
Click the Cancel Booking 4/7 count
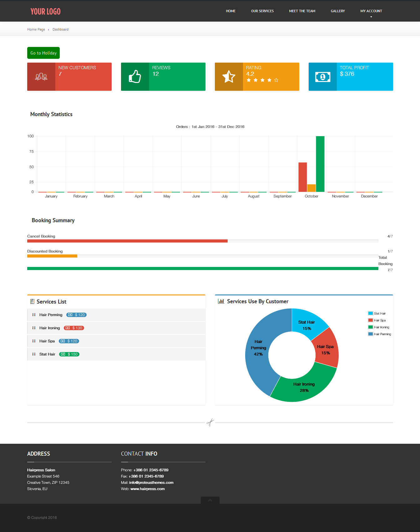390,236
